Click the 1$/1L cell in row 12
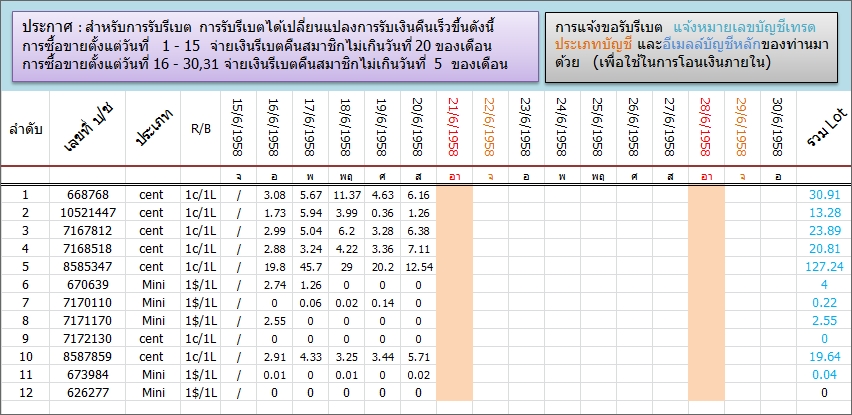The height and width of the screenshot is (415, 852). [201, 392]
